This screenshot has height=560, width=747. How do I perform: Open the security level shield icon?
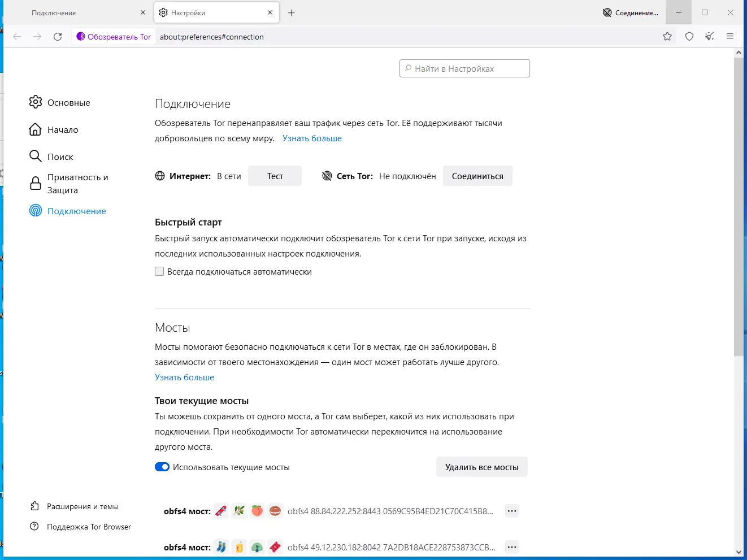689,37
